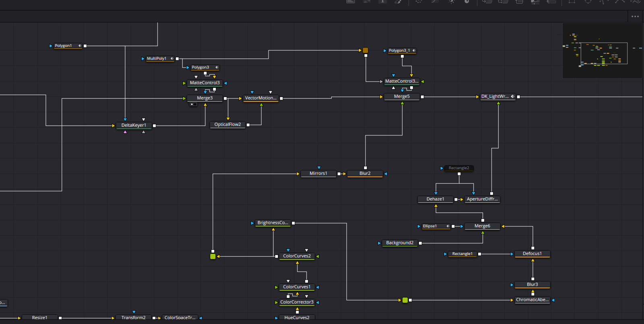Click the output square of BrightnessCo node
The height and width of the screenshot is (324, 644).
293,223
